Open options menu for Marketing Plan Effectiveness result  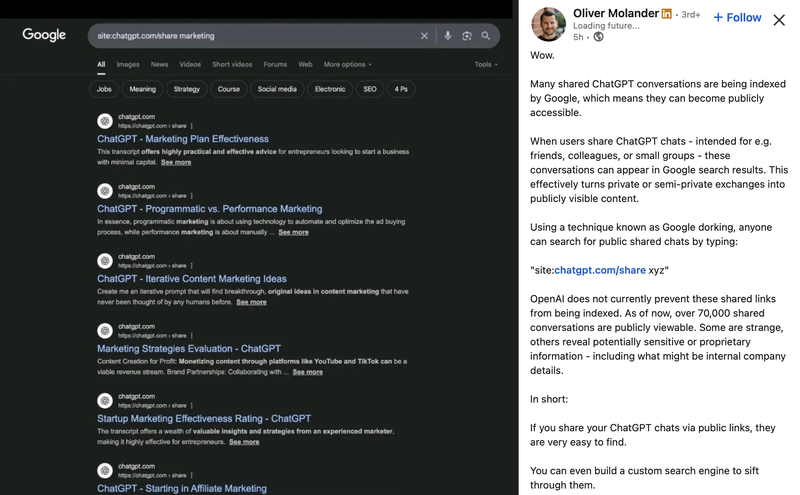pos(192,126)
